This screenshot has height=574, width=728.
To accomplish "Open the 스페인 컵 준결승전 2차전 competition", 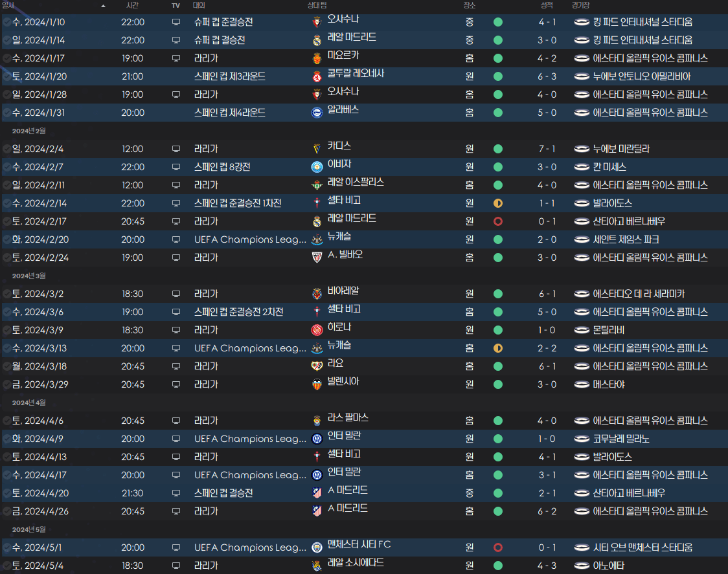I will coord(238,312).
